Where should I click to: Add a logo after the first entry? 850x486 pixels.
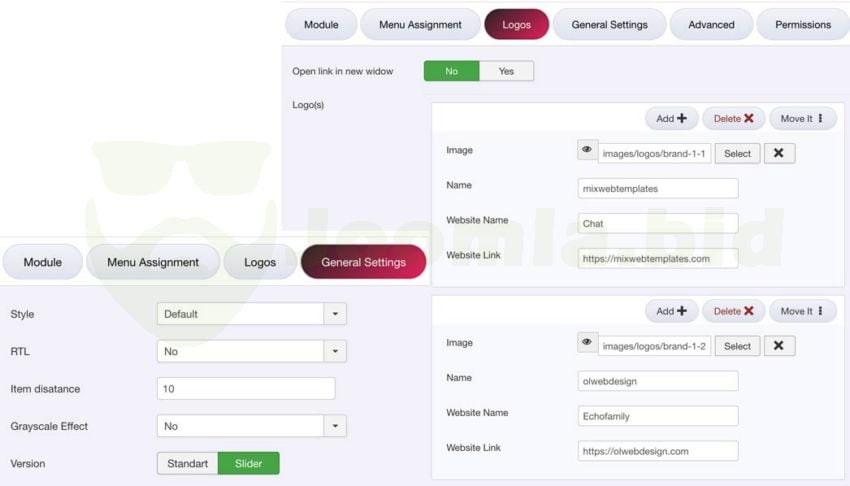pyautogui.click(x=671, y=119)
